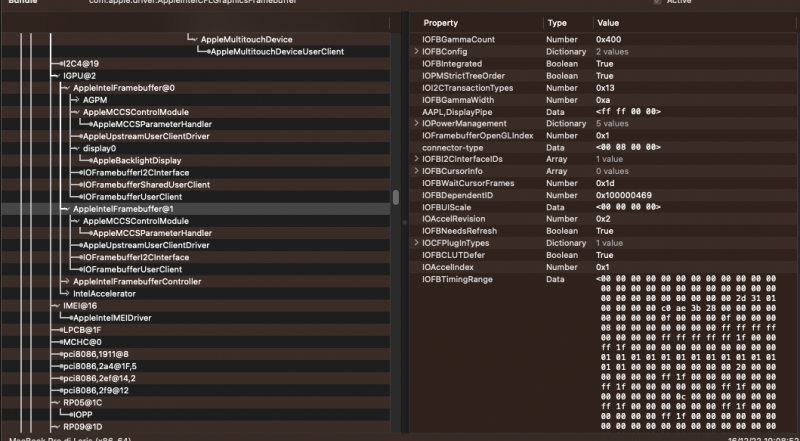This screenshot has height=441, width=800.
Task: Select the IOFBCLUTDefer property row
Action: (x=604, y=255)
